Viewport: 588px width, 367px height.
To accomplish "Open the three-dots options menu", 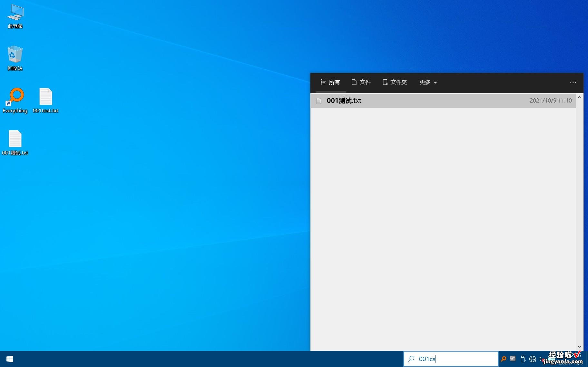I will pyautogui.click(x=573, y=83).
